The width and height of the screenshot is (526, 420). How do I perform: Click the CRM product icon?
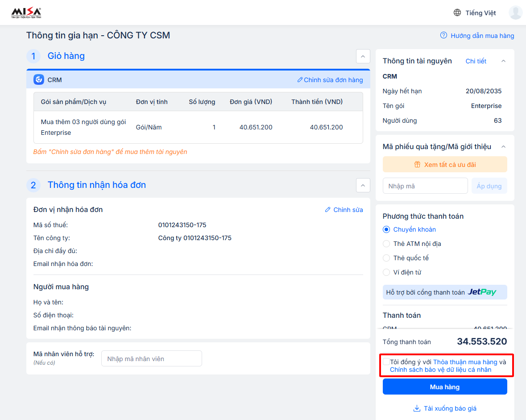tap(39, 80)
